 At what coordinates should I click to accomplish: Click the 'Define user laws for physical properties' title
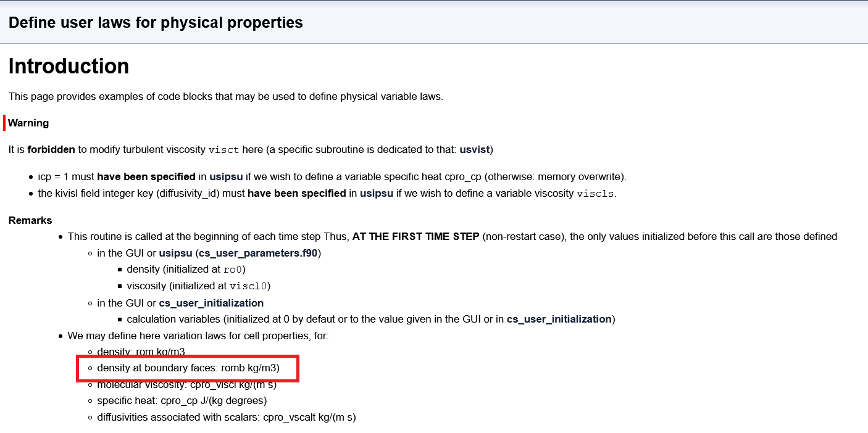pyautogui.click(x=156, y=23)
